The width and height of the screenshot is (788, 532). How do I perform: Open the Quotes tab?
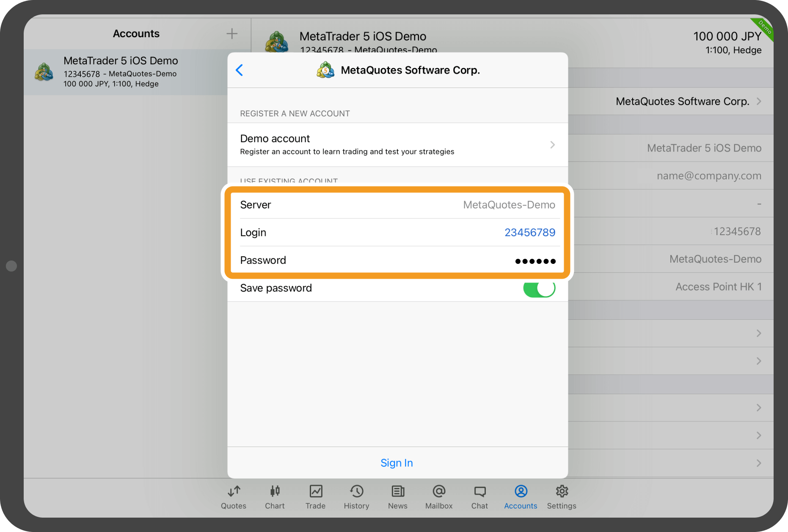point(233,497)
